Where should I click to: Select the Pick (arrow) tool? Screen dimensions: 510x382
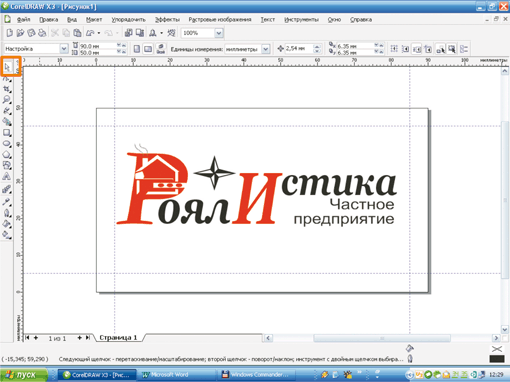(7, 68)
